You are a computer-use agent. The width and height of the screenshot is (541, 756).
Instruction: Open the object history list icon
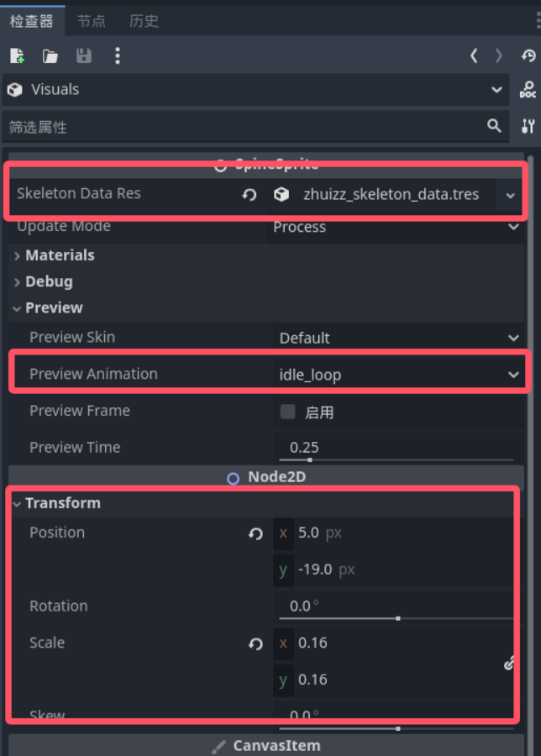click(x=528, y=56)
